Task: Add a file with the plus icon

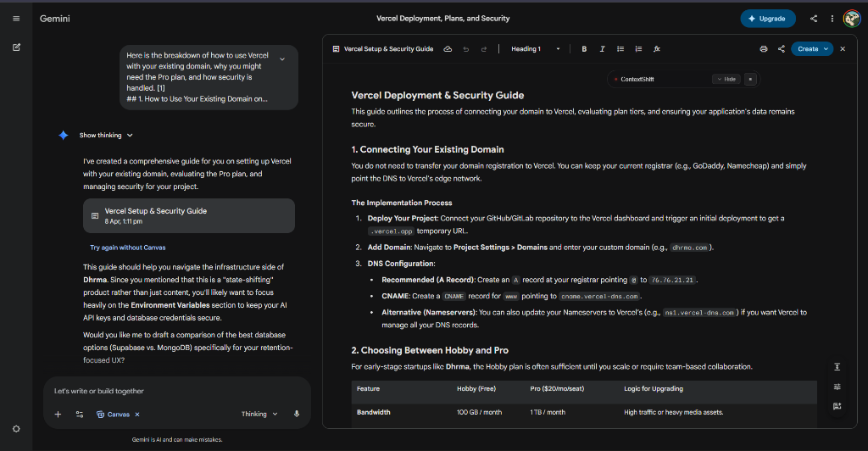Action: (x=58, y=414)
